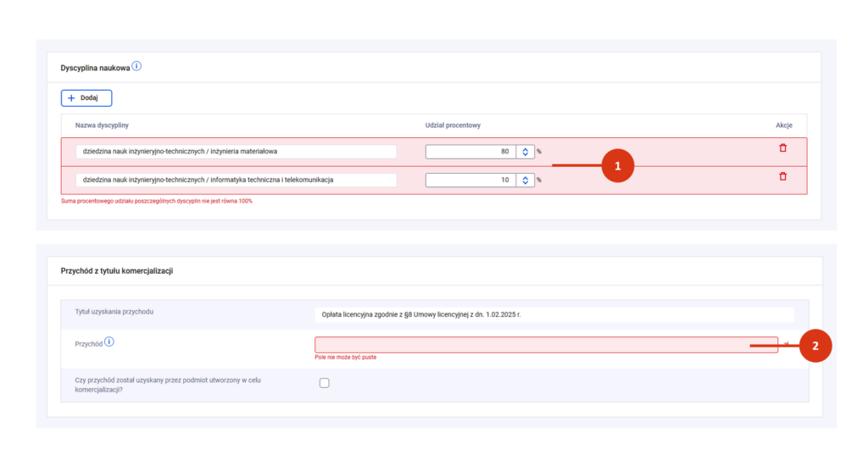868x466 pixels.
Task: Click the Akcje column header
Action: point(783,125)
